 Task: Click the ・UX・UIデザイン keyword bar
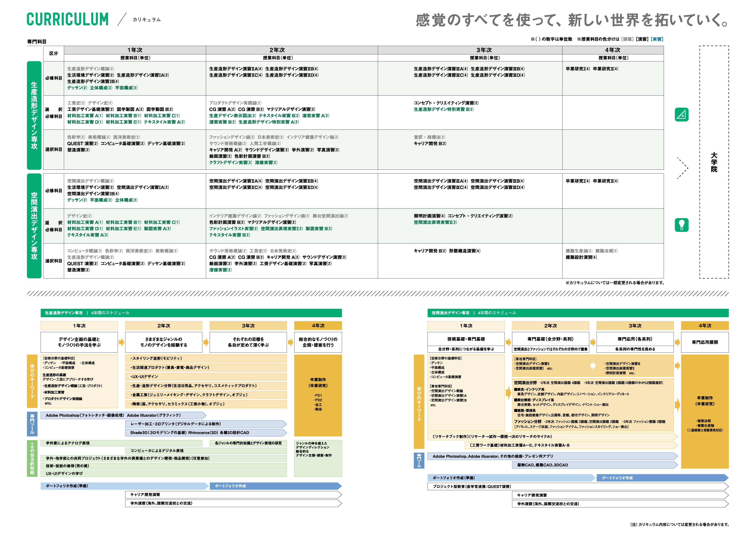pyautogui.click(x=206, y=377)
